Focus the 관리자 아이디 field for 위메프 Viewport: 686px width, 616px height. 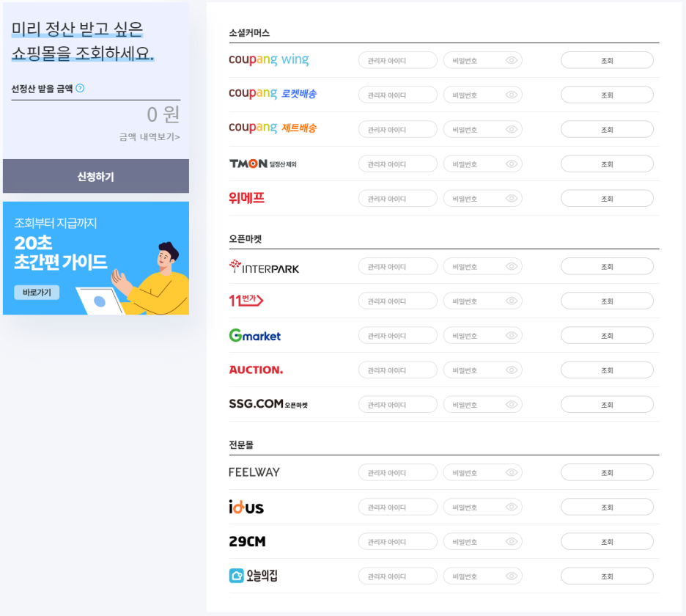[398, 199]
